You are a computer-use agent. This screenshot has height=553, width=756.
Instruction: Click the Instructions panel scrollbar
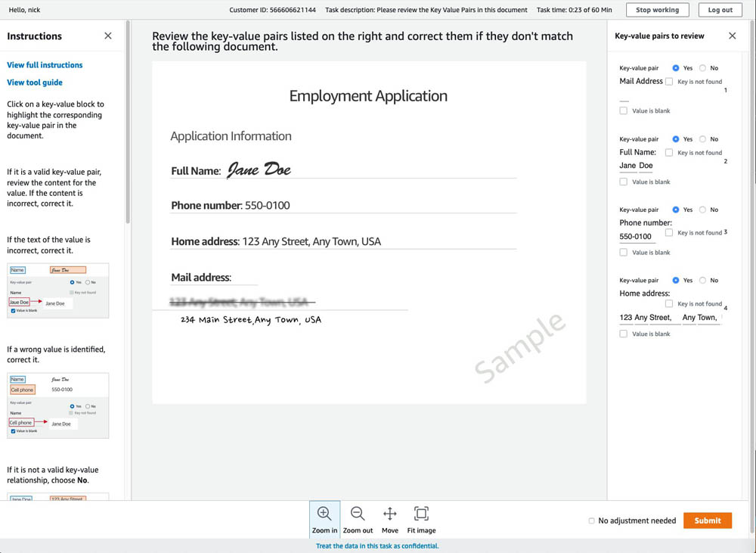(x=128, y=122)
